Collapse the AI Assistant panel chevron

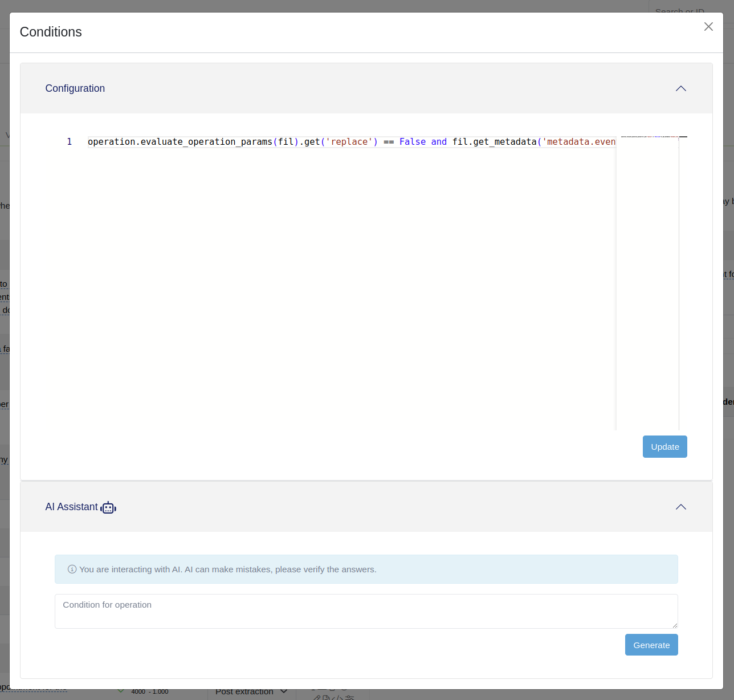(680, 507)
